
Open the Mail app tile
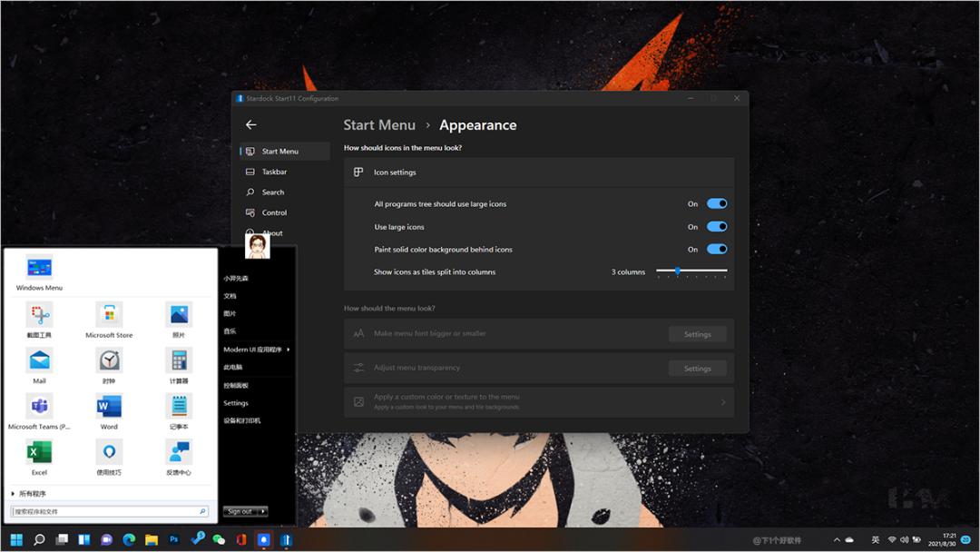[x=39, y=361]
